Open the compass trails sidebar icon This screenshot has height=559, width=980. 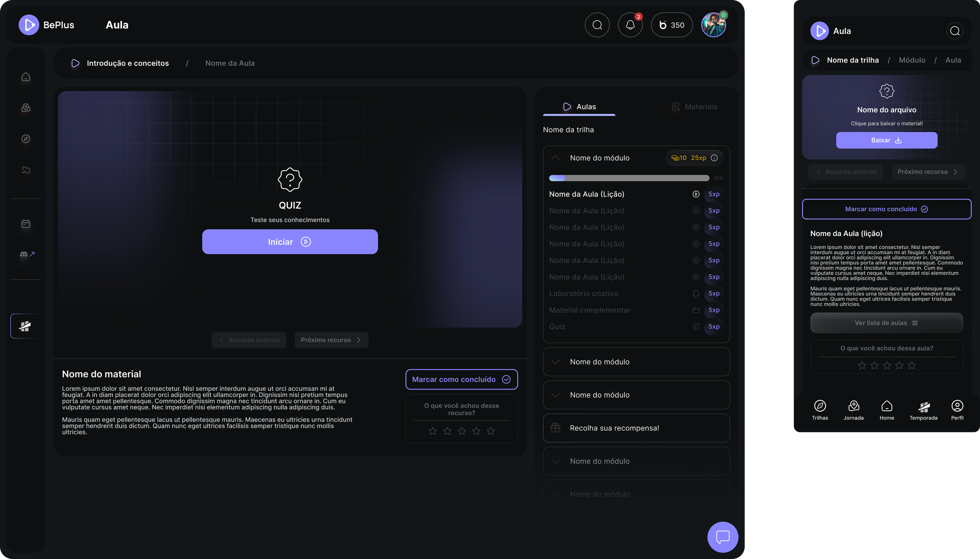tap(26, 138)
